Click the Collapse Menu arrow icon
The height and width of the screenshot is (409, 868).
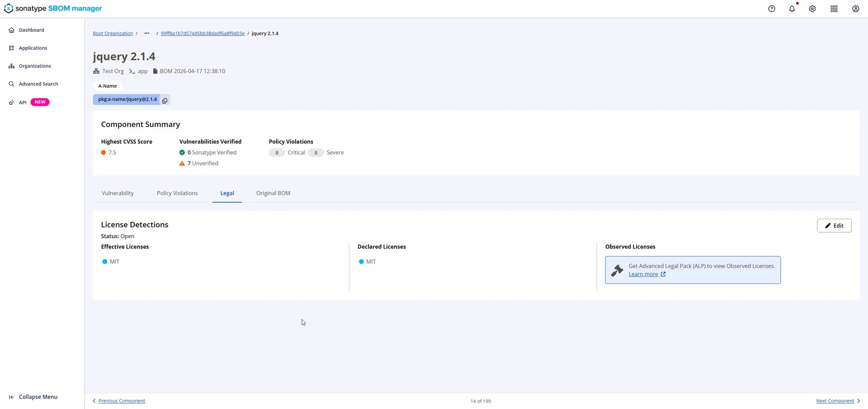(x=12, y=397)
